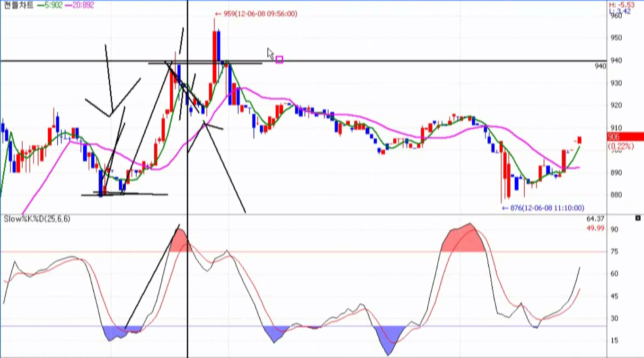Click the 30 level on stochastic axis

(x=613, y=318)
